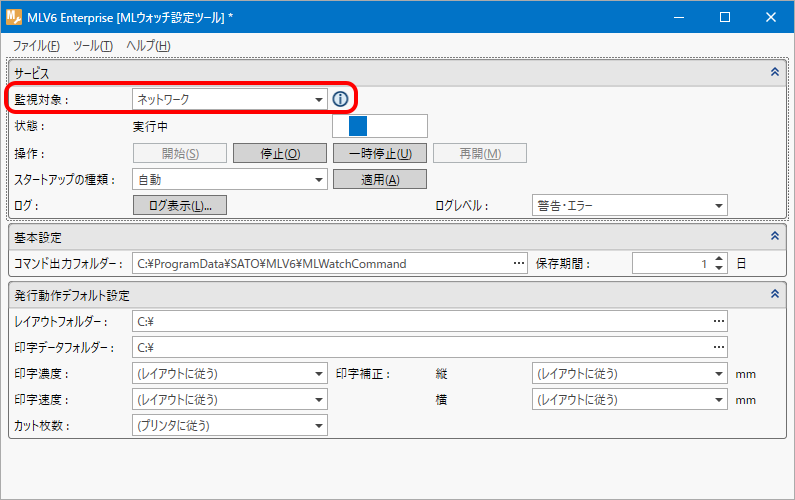Collapse the 発行動作デフォルト設定 section chevron
Screen dimensions: 795x500
point(775,294)
